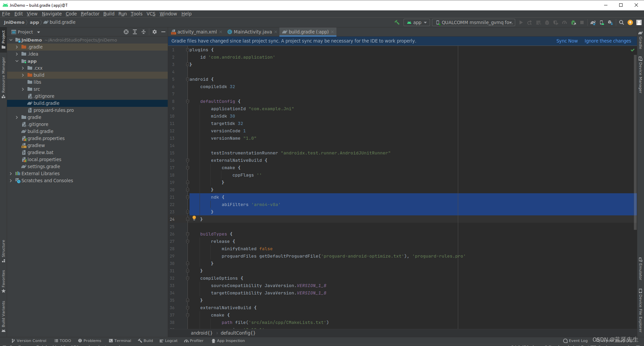Select defaultConfig in the breadcrumb bar

(x=238, y=333)
